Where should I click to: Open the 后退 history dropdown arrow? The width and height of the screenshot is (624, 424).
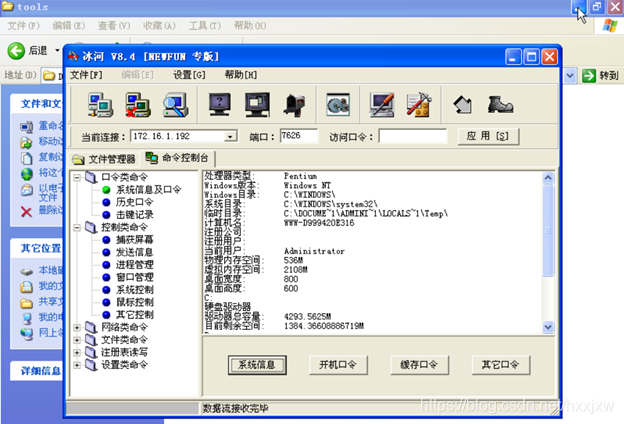pos(57,51)
